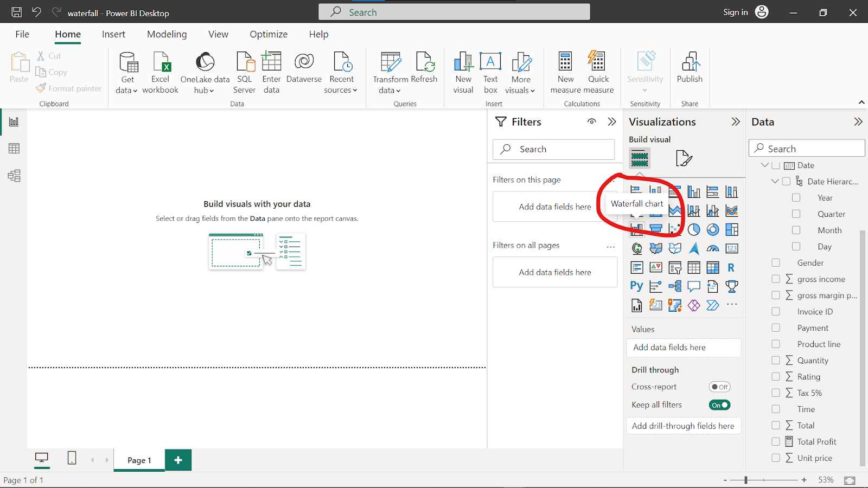
Task: Select the Power Apps visual
Action: (694, 305)
